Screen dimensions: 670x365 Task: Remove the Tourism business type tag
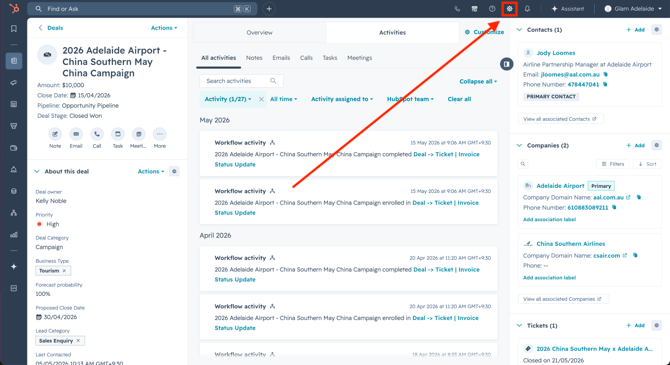click(64, 271)
